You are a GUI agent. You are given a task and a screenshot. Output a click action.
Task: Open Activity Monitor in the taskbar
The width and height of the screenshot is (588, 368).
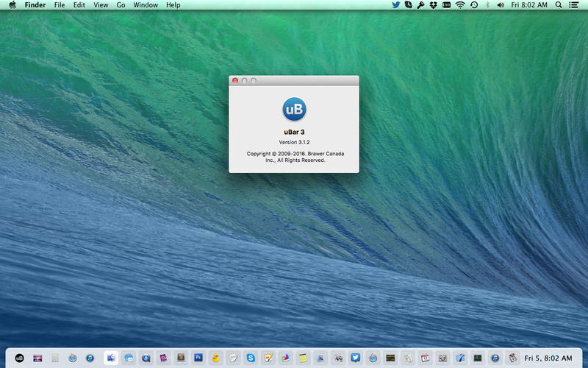477,358
